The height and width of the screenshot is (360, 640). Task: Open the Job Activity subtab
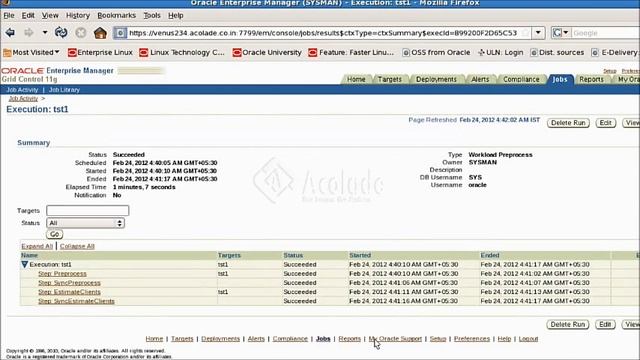click(x=22, y=90)
